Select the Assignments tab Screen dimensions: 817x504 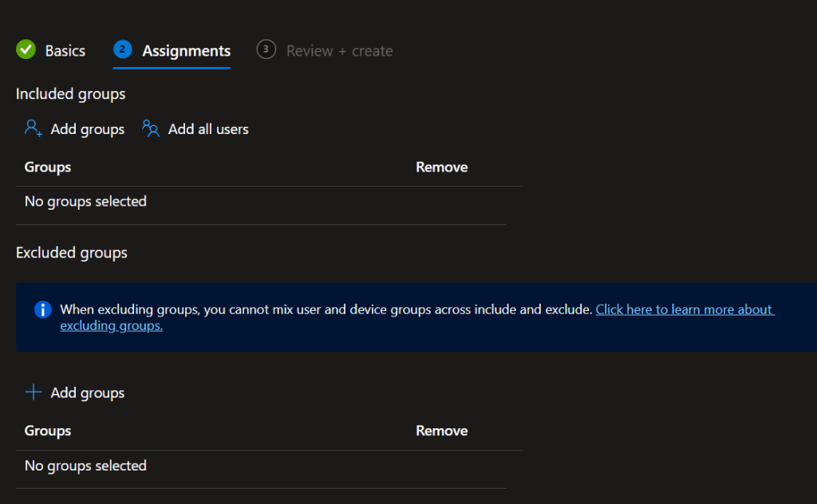185,49
